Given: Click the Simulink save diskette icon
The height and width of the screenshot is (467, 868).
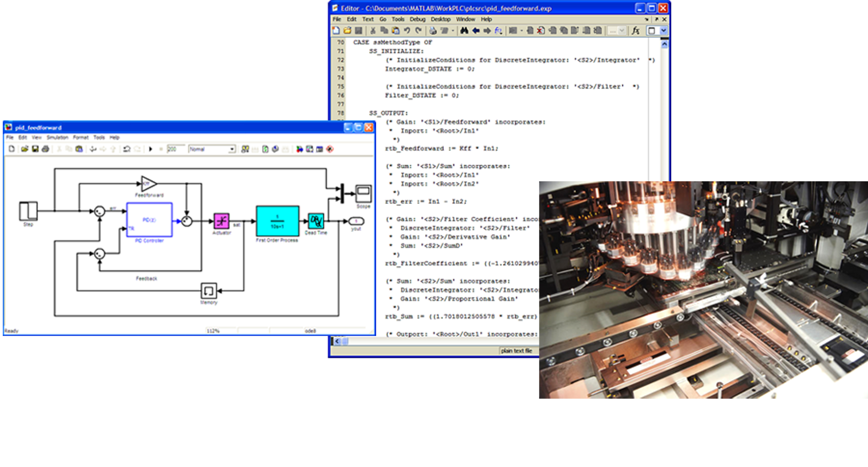Looking at the screenshot, I should click(x=35, y=149).
